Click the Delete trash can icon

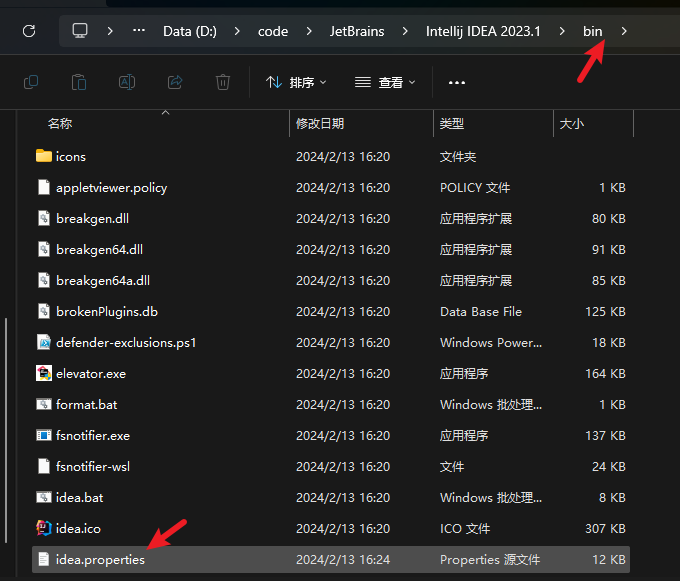tap(223, 82)
